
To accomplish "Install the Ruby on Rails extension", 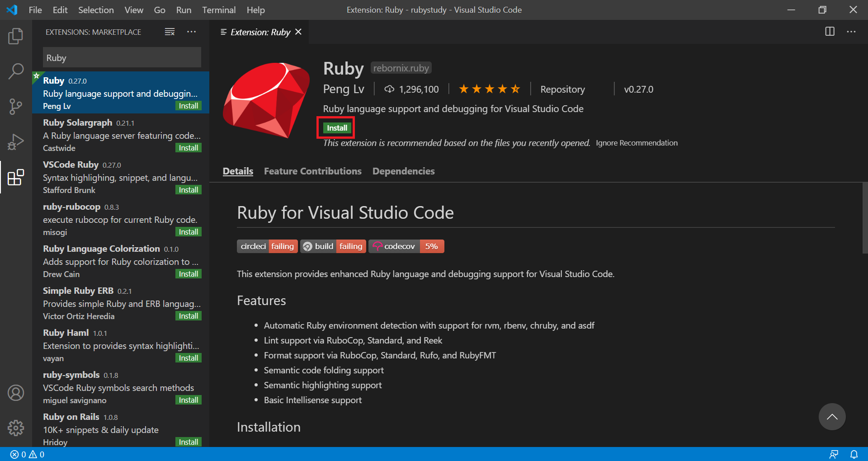I will [189, 442].
